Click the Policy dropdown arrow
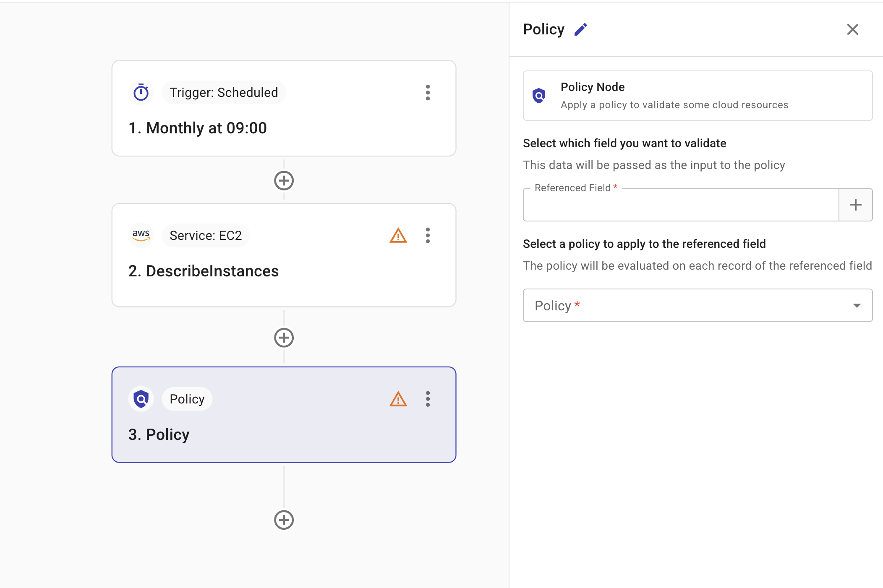Image resolution: width=883 pixels, height=588 pixels. tap(857, 305)
